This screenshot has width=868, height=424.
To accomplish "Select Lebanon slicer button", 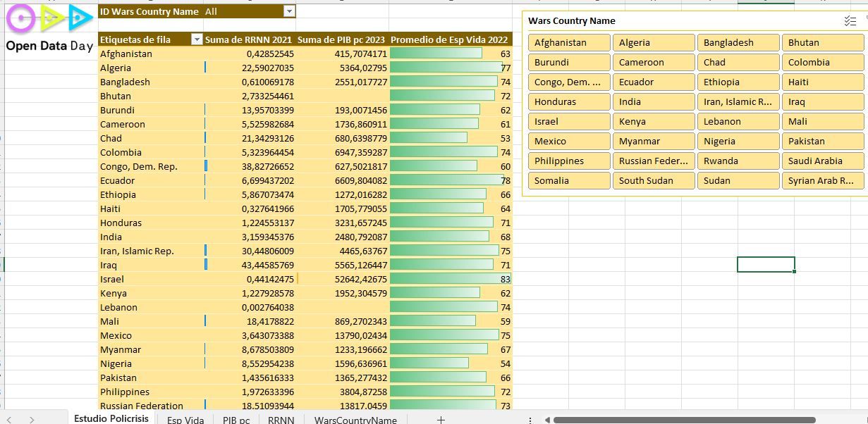I will point(738,121).
